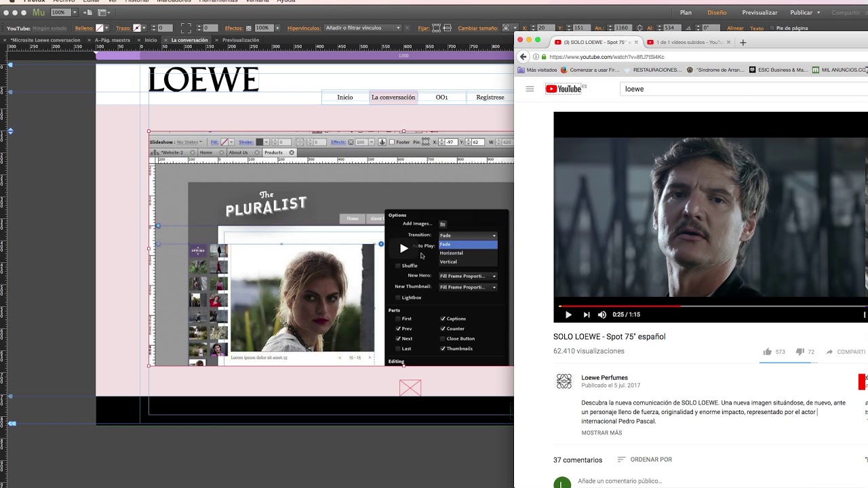Open the New Thumbnail fill dropdown
The height and width of the screenshot is (488, 868).
click(468, 287)
